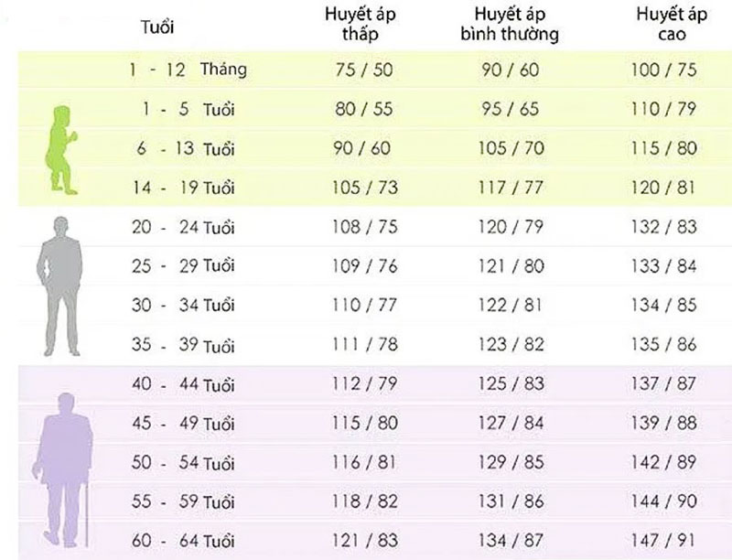This screenshot has height=560, width=732.
Task: Click the 'Huyết áp cao' column header
Action: click(663, 27)
